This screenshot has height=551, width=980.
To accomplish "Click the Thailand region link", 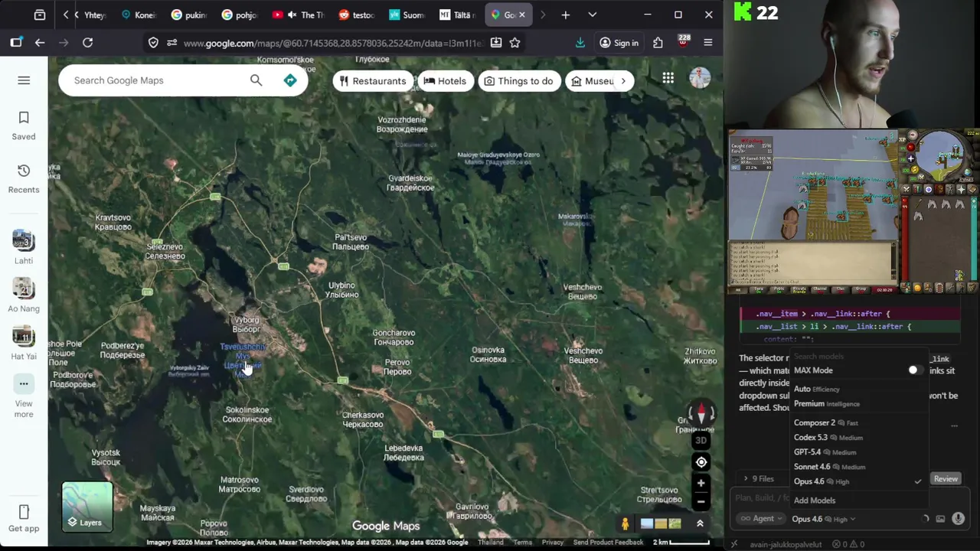I will 491,543.
